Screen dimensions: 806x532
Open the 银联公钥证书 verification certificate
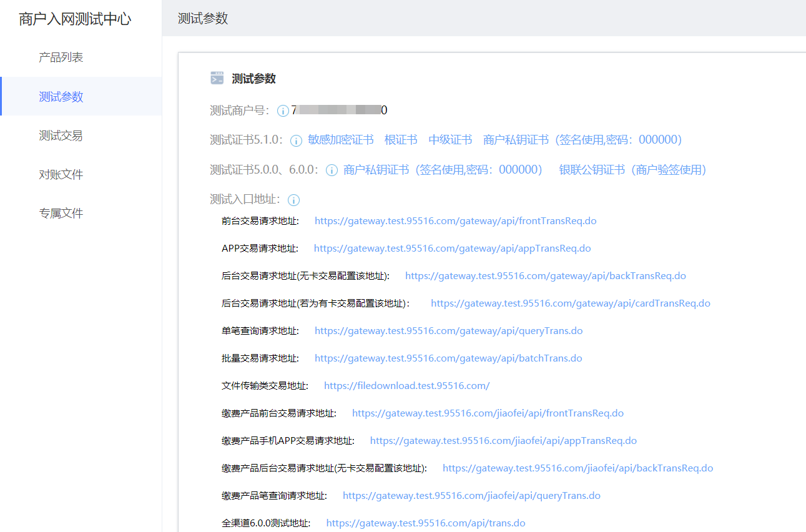tap(591, 170)
